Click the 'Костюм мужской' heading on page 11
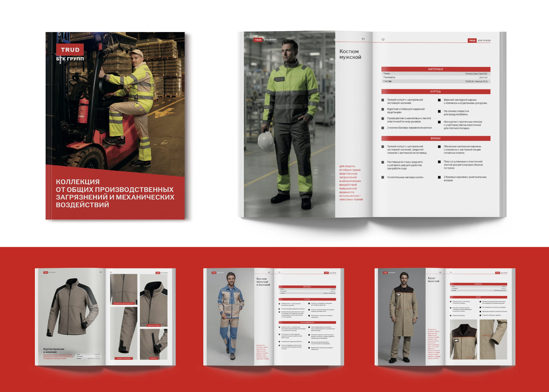Screen dimensions: 549x392 click(350, 54)
